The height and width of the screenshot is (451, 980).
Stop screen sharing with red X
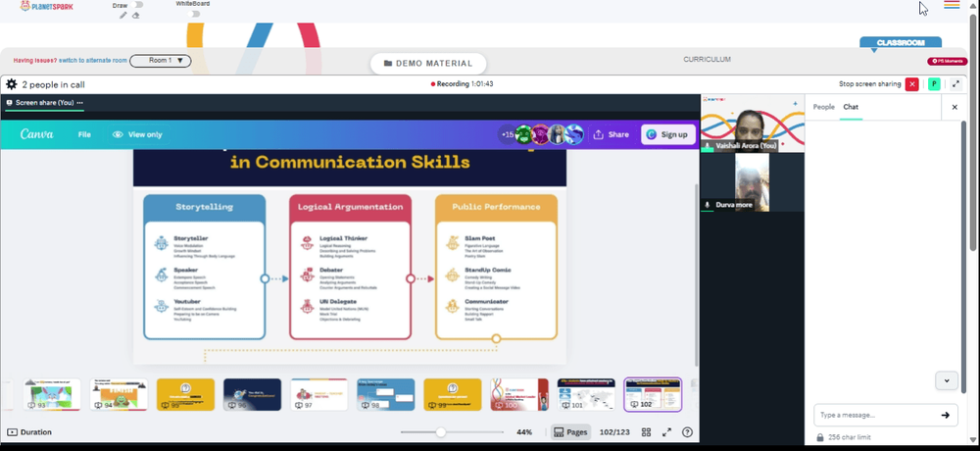point(911,83)
